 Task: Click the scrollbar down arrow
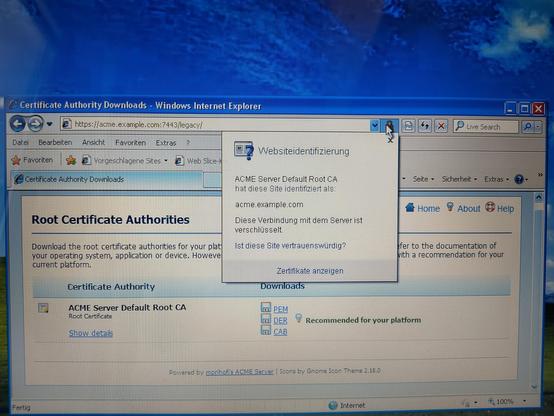tap(534, 387)
